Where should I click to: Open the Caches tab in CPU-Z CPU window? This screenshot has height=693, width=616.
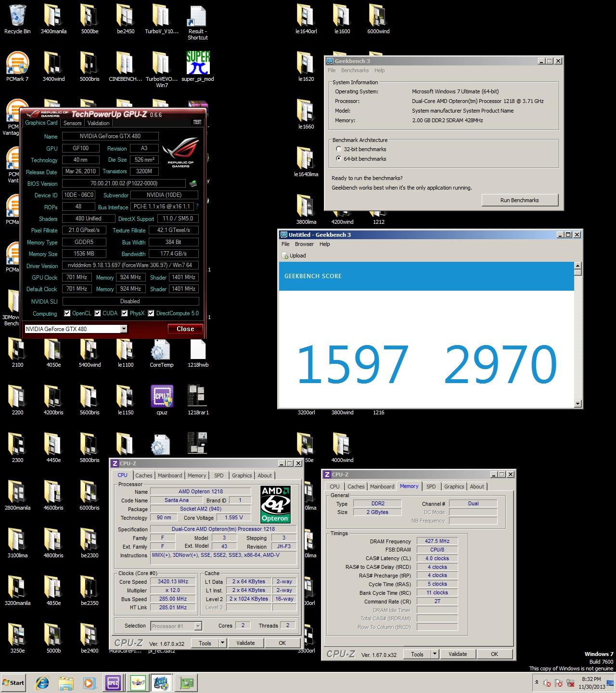[143, 475]
